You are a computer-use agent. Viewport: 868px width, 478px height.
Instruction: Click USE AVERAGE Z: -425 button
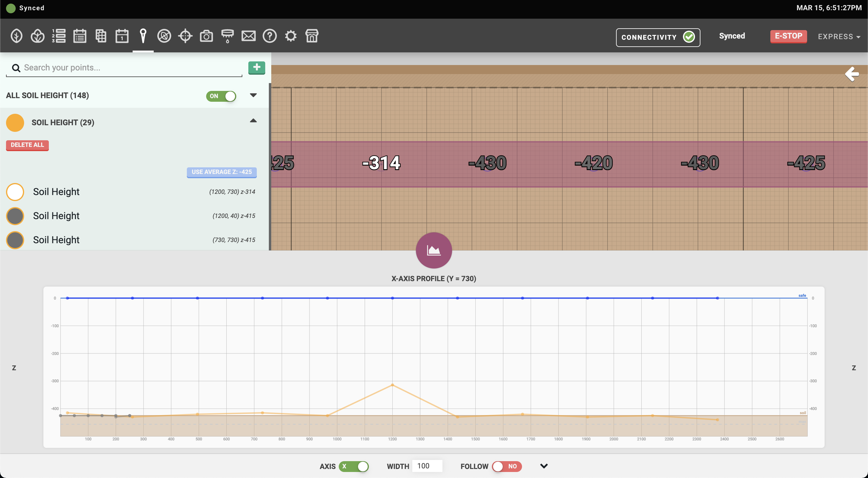222,172
